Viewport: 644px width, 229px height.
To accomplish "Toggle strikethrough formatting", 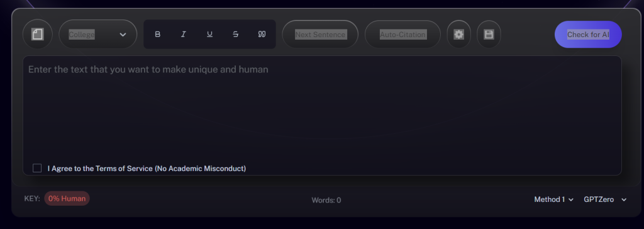I will [235, 34].
